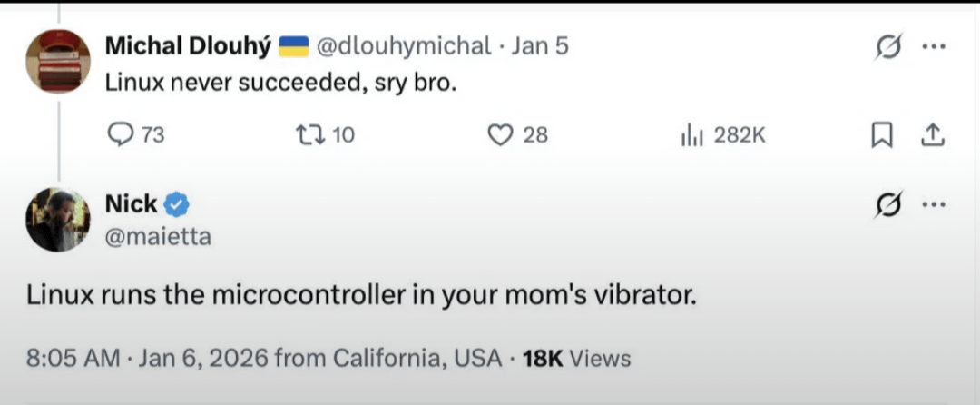Open Michal Dlouhý's profile picture
Viewport: 980px width, 405px height.
[x=57, y=60]
